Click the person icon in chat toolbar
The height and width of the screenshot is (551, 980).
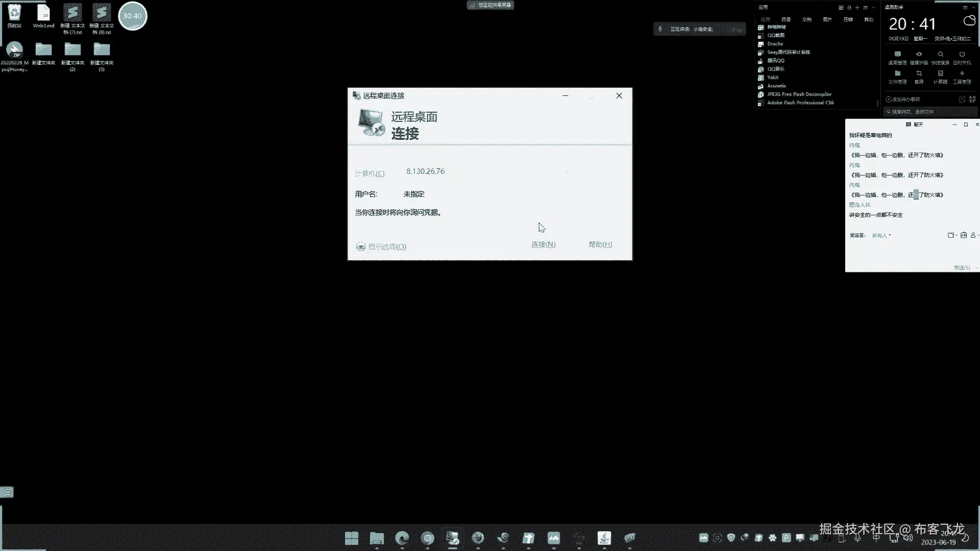point(973,235)
